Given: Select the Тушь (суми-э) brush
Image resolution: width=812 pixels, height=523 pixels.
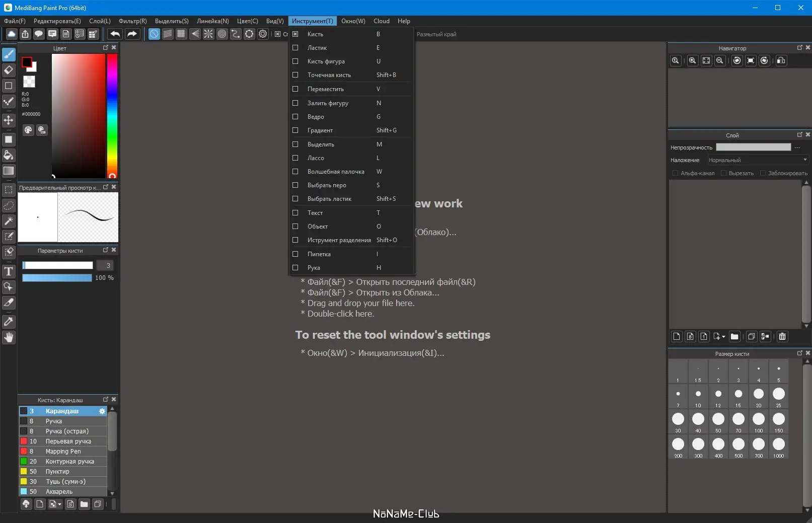Looking at the screenshot, I should (x=63, y=482).
